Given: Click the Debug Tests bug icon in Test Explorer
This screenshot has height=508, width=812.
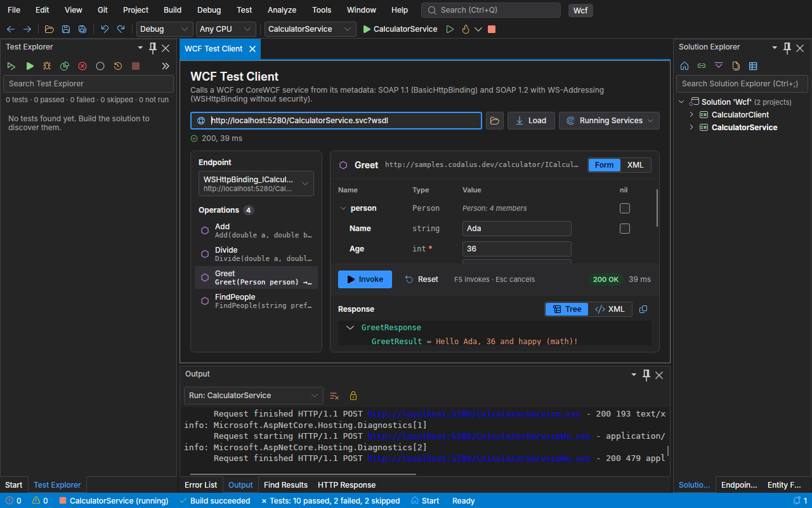Looking at the screenshot, I should pyautogui.click(x=47, y=66).
